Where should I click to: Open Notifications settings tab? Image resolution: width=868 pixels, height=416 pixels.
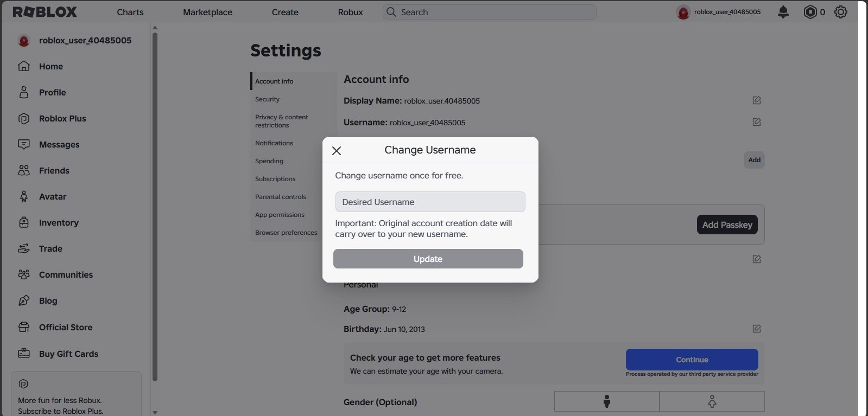(293, 143)
